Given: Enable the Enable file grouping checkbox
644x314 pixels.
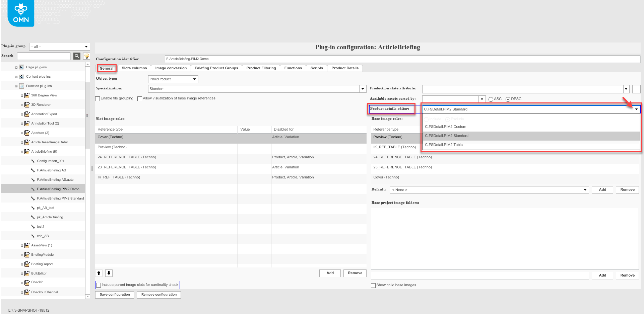Looking at the screenshot, I should (98, 98).
